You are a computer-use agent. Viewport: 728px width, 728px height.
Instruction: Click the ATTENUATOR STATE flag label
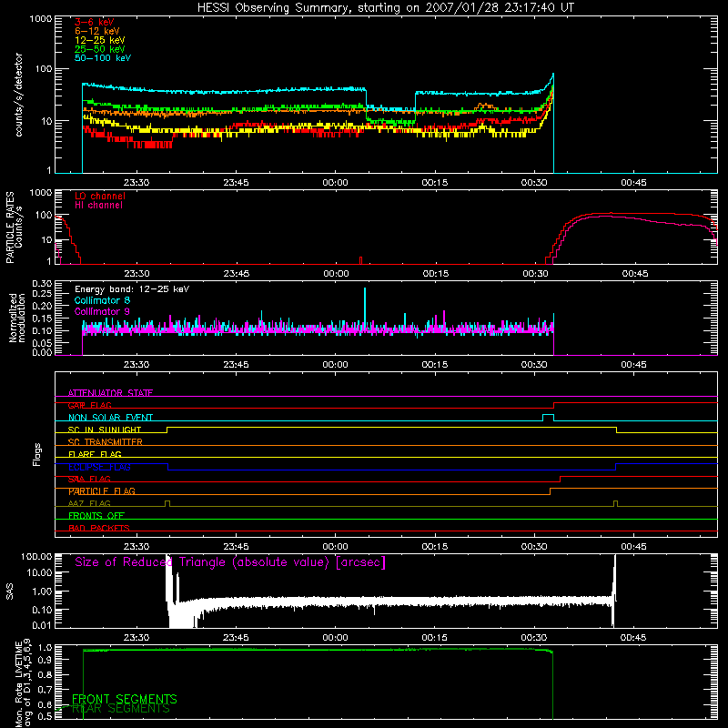click(x=110, y=393)
